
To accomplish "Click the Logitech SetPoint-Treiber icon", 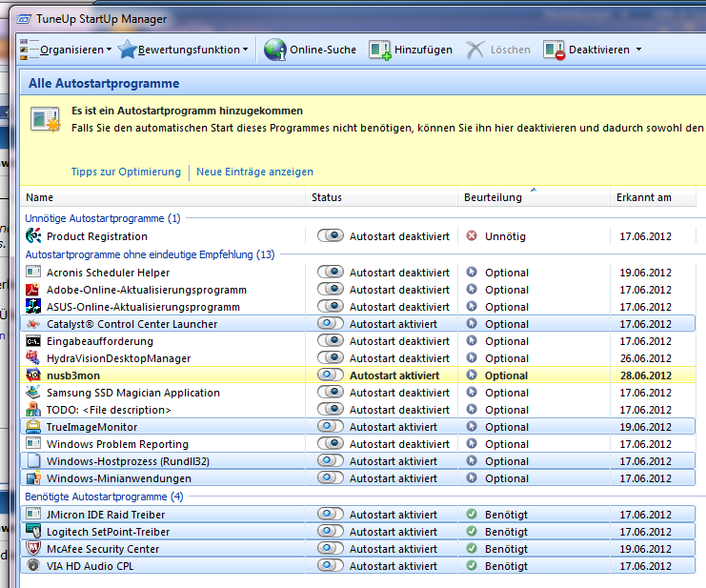I will [33, 531].
